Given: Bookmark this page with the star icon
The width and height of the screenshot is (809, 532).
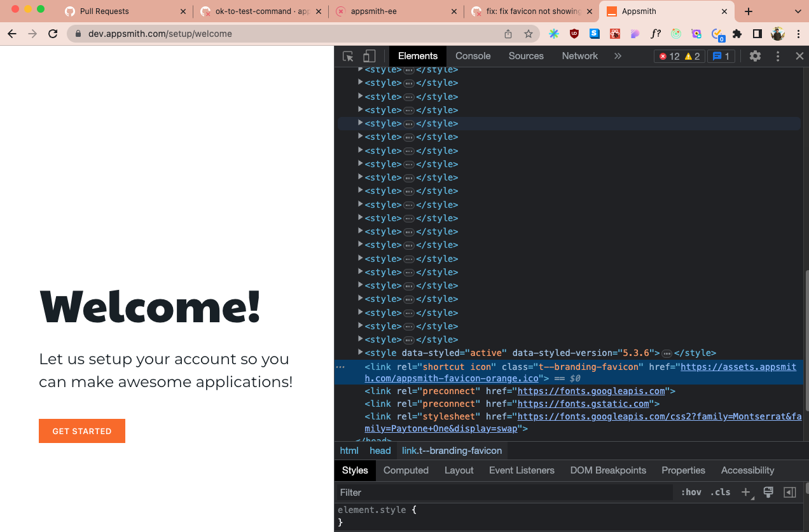Looking at the screenshot, I should tap(528, 34).
